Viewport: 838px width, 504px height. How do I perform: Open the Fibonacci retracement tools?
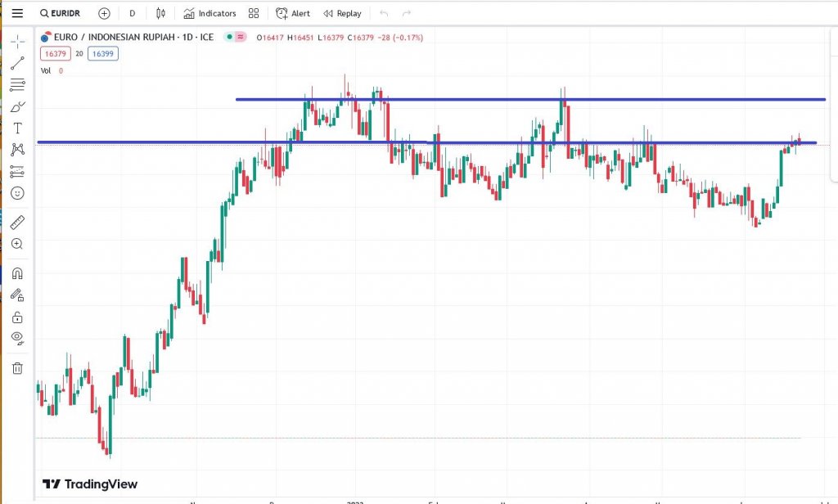[x=17, y=85]
